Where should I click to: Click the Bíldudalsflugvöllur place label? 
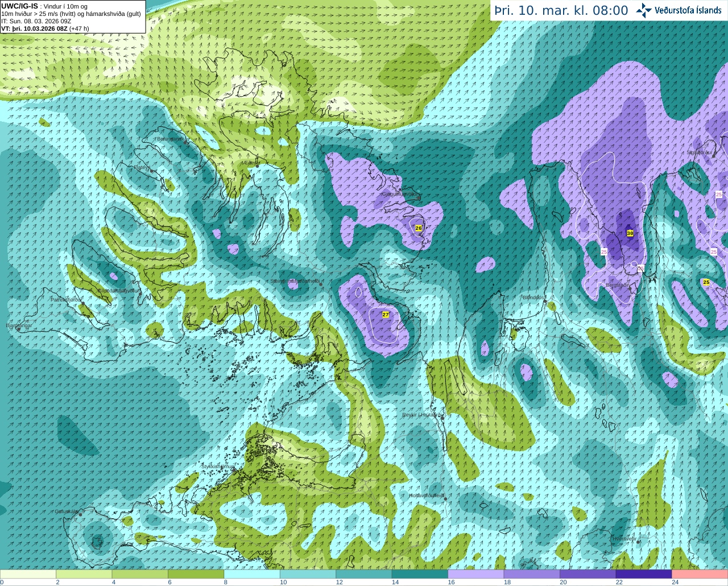(119, 291)
